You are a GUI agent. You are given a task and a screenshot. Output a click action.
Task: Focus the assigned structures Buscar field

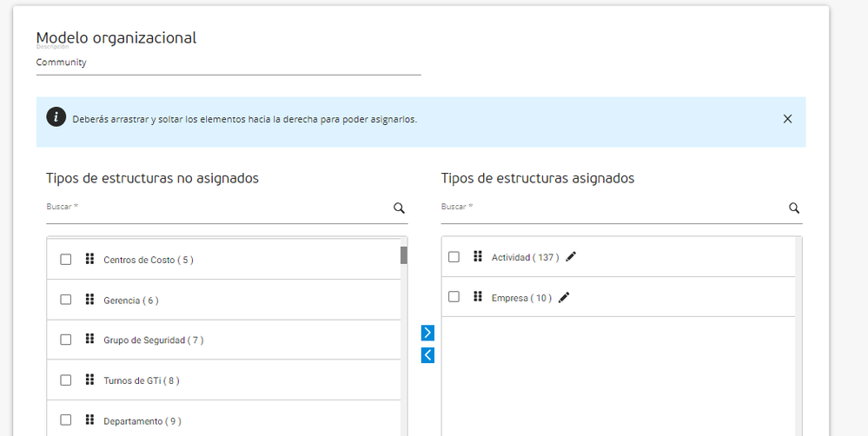pyautogui.click(x=613, y=208)
